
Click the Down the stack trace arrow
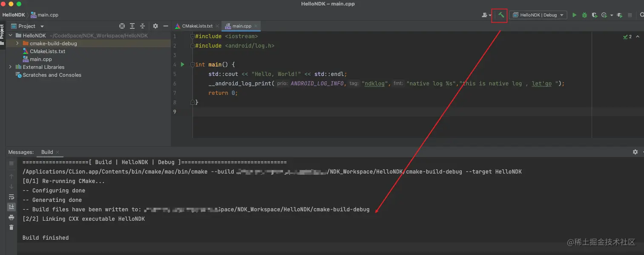pyautogui.click(x=11, y=186)
